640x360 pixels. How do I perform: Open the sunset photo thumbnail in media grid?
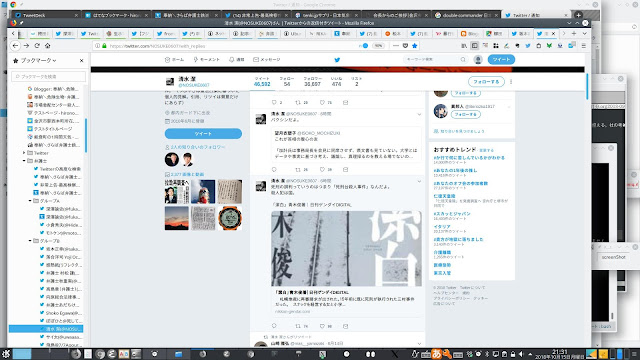[177, 218]
